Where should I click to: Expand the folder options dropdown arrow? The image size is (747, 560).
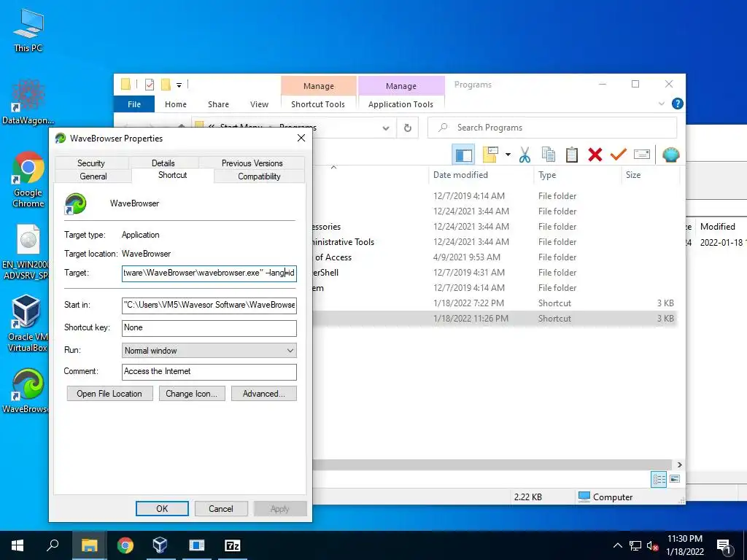coord(508,155)
